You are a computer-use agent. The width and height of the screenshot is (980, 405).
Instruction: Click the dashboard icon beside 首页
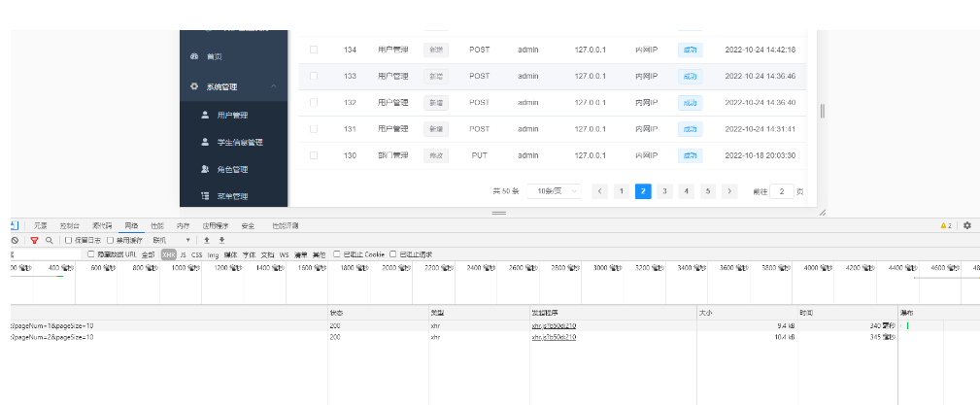point(194,57)
